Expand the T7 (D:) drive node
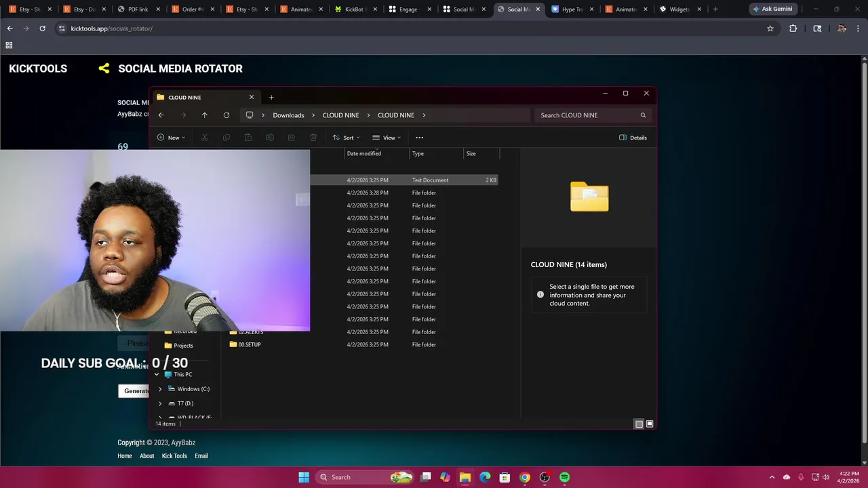Viewport: 868px width, 488px height. click(160, 403)
